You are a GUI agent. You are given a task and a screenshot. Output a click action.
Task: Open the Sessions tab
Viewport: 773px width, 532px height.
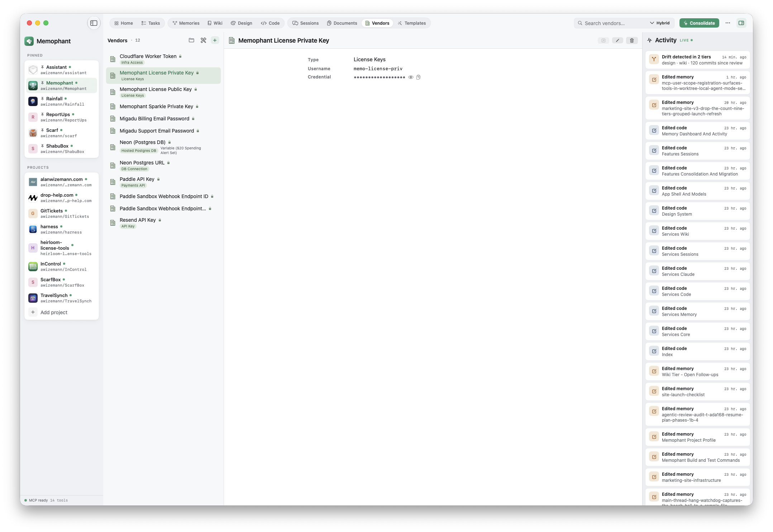[x=306, y=23]
